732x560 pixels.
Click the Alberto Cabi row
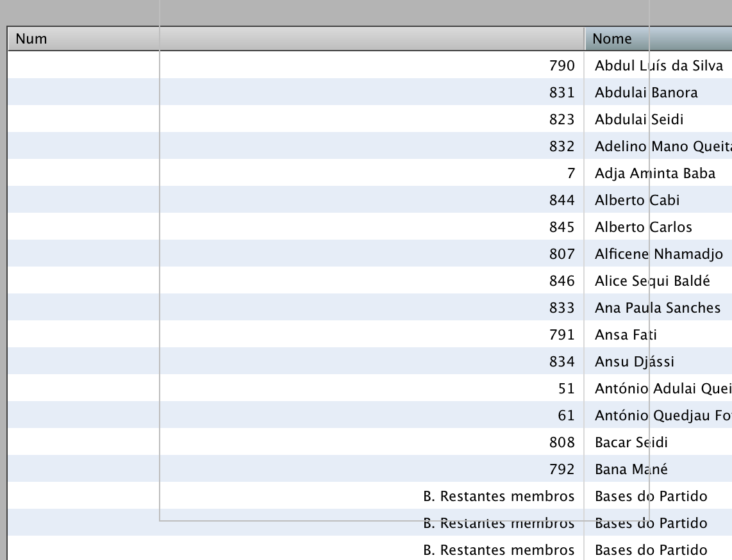tap(370, 200)
